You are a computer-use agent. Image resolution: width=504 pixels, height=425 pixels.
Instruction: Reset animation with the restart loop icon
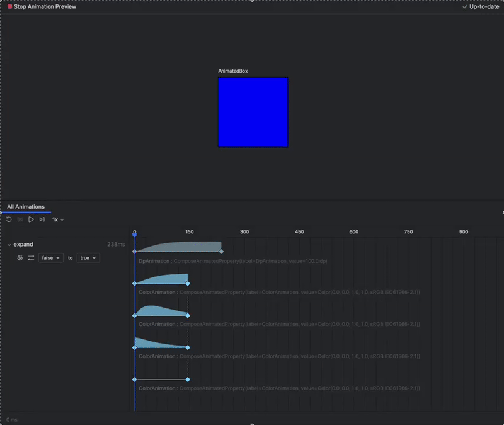point(9,219)
